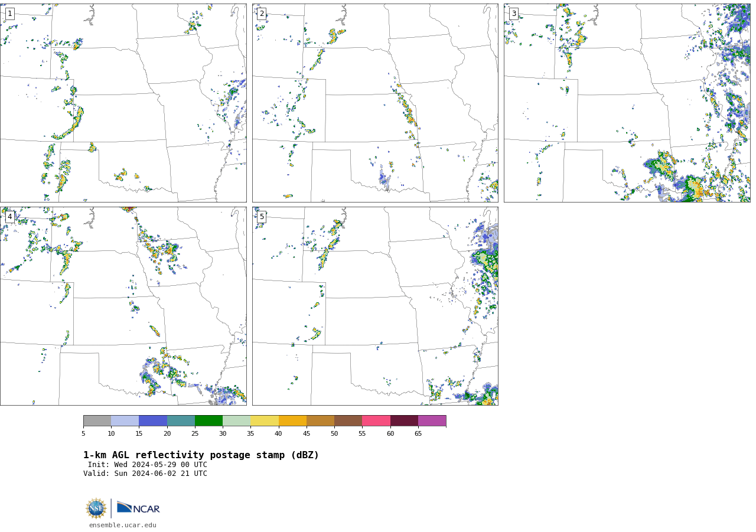Click the dark green 25-30 dBZ swatch

(208, 421)
